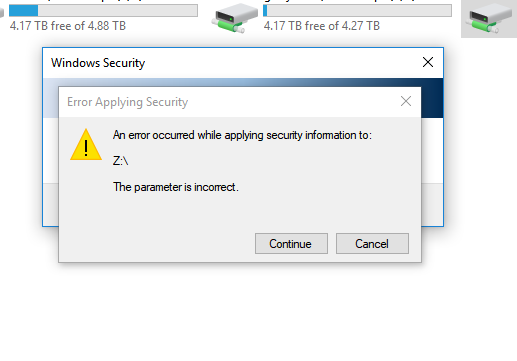Click the white body of Windows Security dialog
Viewport: 517px width, 361px height.
pyautogui.click(x=432, y=150)
